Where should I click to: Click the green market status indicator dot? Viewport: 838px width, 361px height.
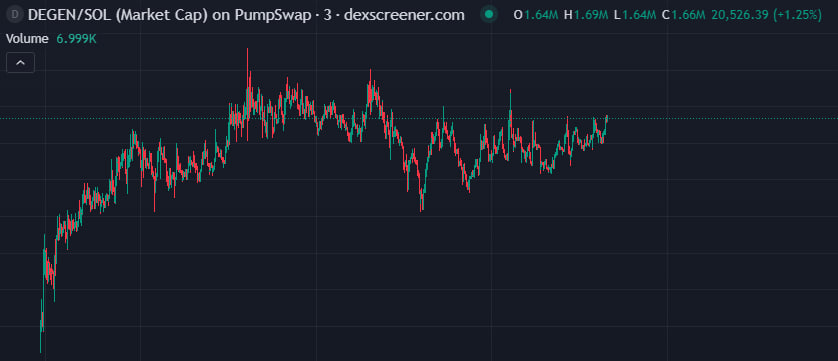coord(488,15)
